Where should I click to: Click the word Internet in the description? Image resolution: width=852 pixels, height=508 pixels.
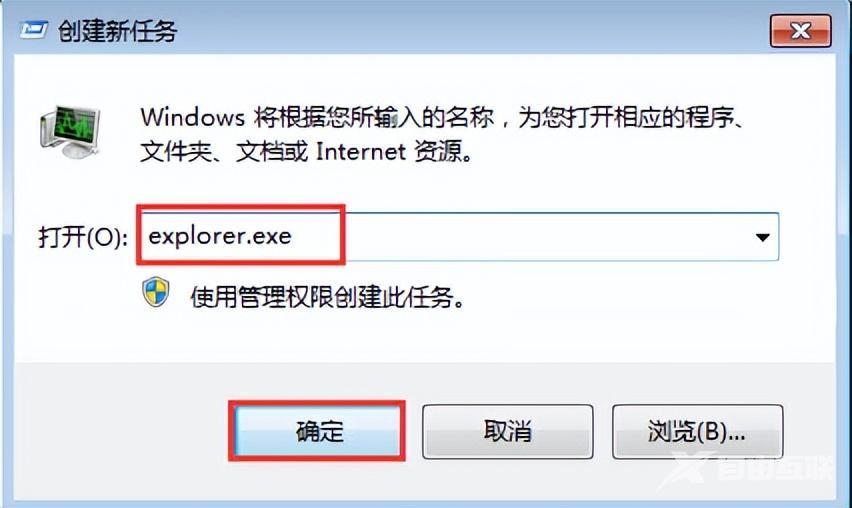pyautogui.click(x=361, y=152)
